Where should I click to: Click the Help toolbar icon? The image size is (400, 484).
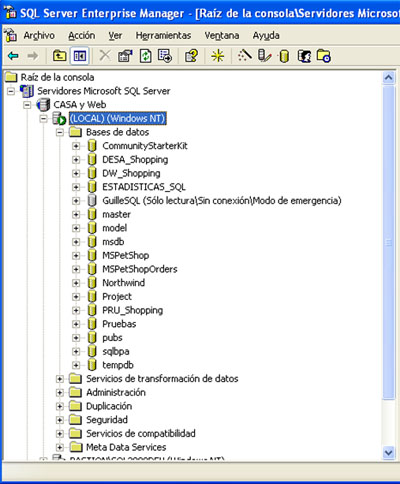tap(192, 56)
